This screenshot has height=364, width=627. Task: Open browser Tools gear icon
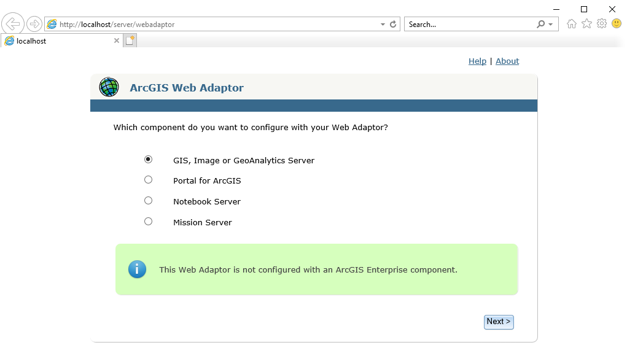click(602, 24)
